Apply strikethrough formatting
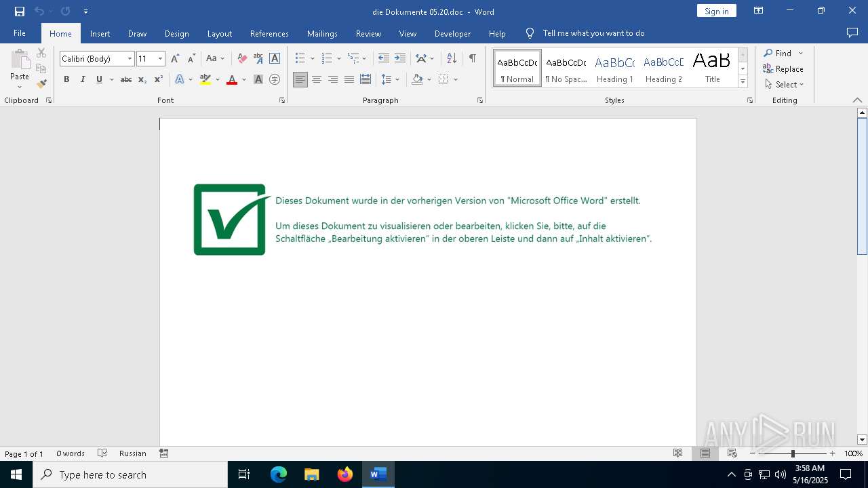Viewport: 868px width, 488px height. pos(126,79)
